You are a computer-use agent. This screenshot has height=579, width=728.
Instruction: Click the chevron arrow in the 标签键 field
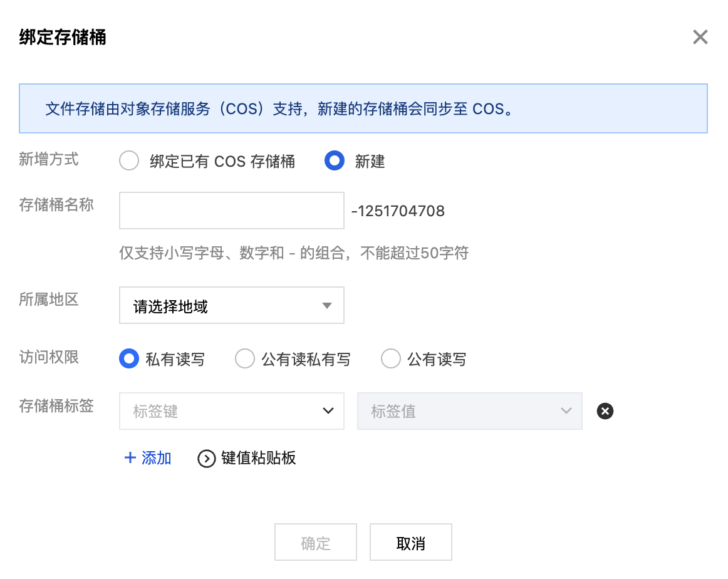coord(328,411)
